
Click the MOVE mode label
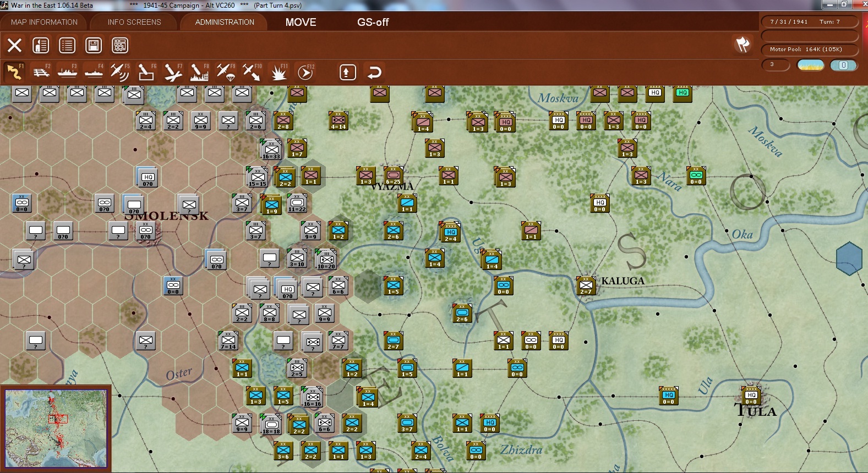301,22
